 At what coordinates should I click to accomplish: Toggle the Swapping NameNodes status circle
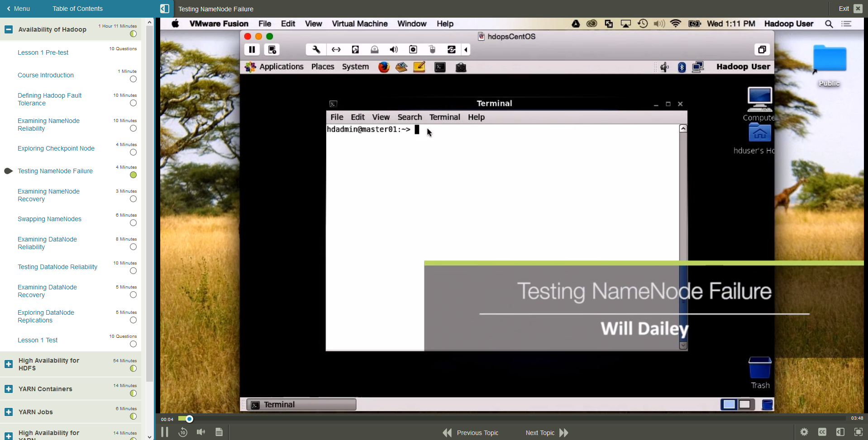133,223
